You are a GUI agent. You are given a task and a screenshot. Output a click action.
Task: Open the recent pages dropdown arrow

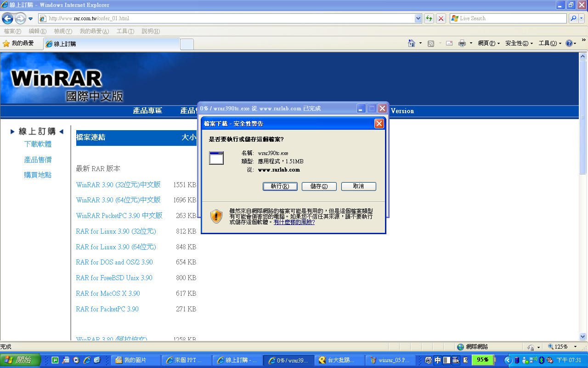30,19
